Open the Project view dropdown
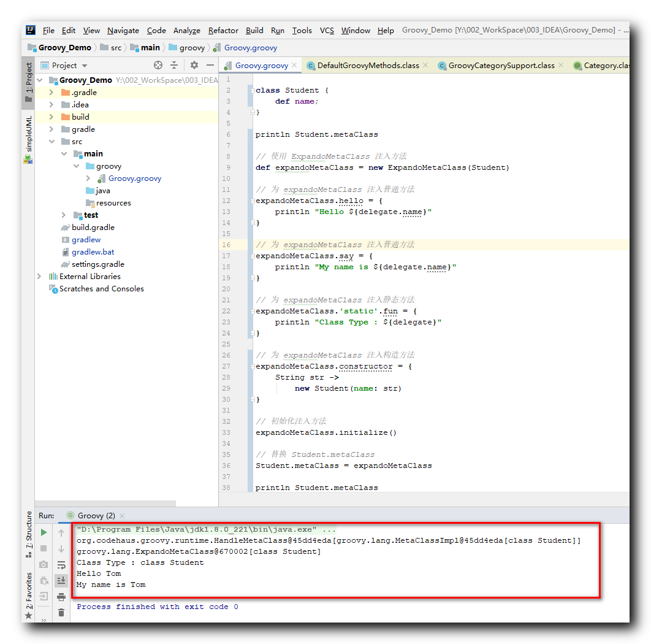Screen dimensions: 651x644 85,66
